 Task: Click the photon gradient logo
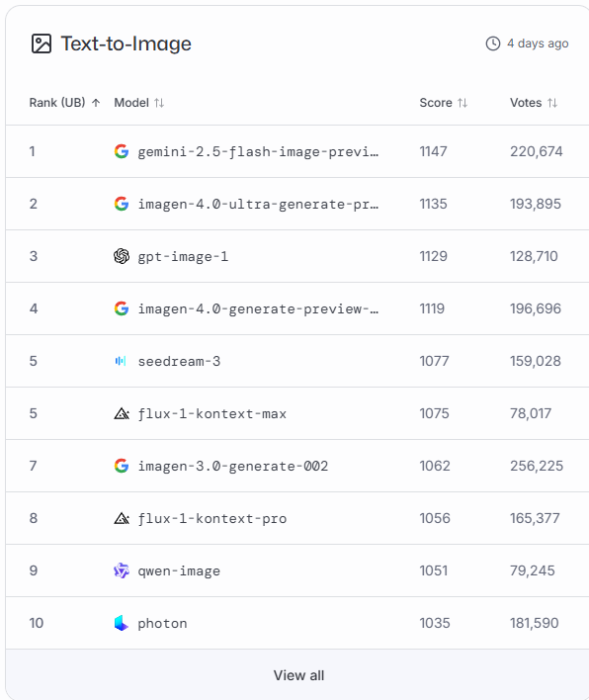[121, 623]
